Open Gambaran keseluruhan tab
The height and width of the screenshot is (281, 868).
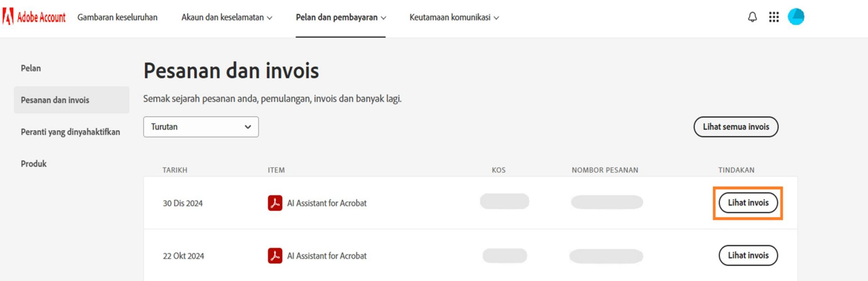[118, 17]
